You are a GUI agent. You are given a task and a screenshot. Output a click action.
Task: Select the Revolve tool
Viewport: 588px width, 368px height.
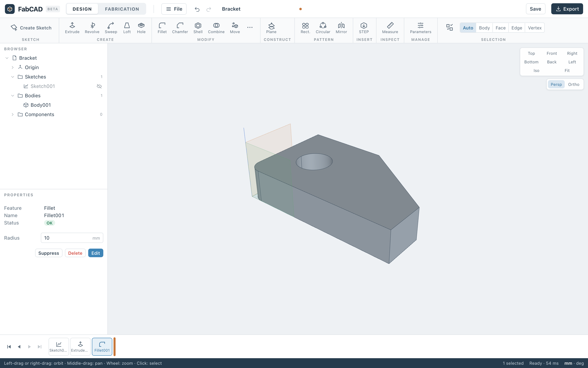(x=92, y=28)
